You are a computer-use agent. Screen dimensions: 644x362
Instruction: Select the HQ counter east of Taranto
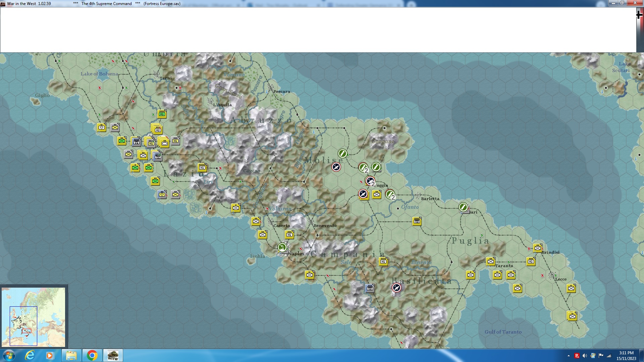point(531,261)
